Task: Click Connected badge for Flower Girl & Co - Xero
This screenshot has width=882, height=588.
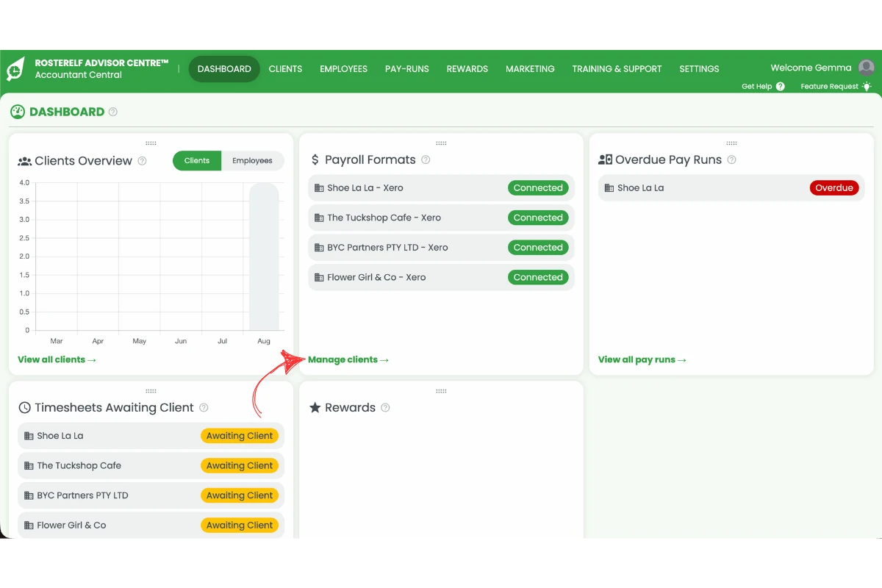Action: [x=538, y=278]
